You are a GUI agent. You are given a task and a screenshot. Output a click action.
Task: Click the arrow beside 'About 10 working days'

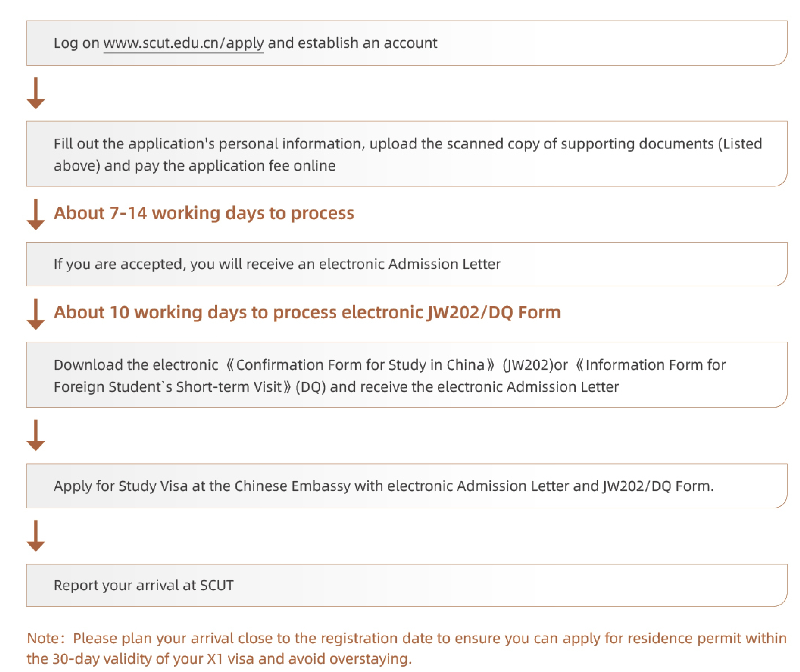[x=36, y=314]
